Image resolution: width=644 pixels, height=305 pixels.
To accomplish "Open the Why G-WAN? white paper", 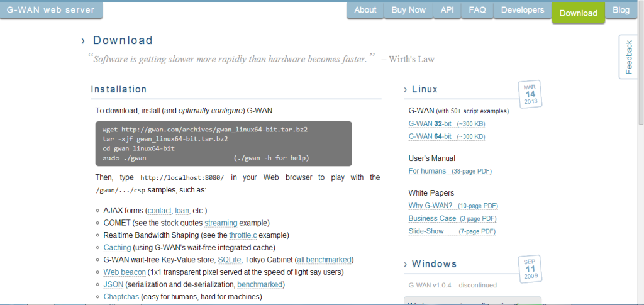I will (x=453, y=205).
